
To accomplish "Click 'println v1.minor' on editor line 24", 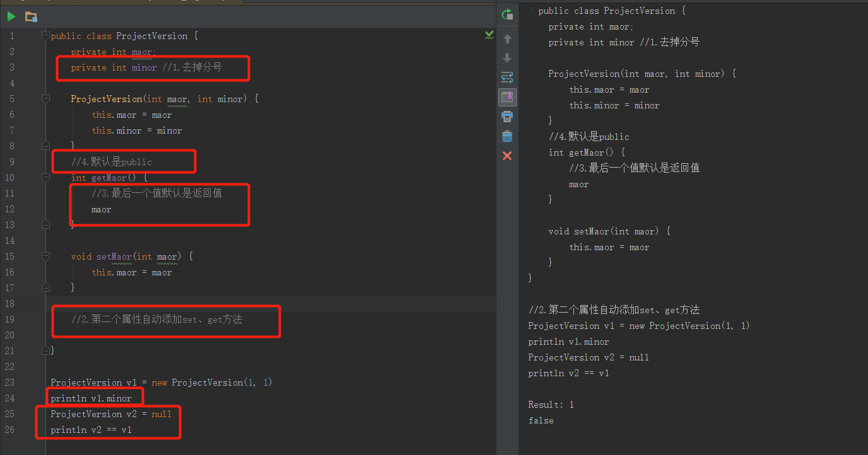I will click(x=91, y=398).
